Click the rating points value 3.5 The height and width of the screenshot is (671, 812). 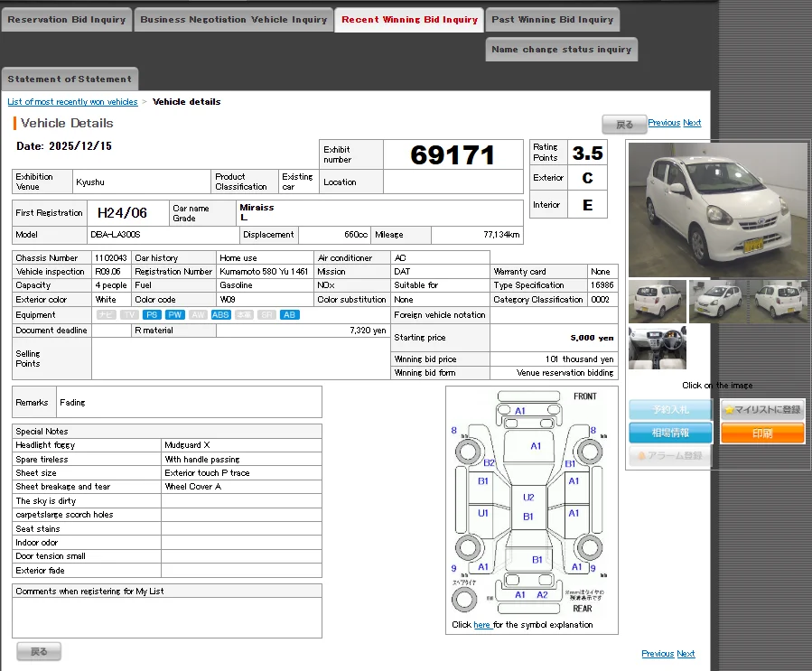587,154
